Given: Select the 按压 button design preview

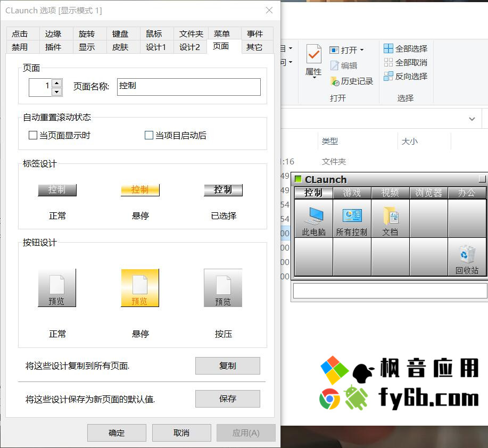Looking at the screenshot, I should [x=223, y=288].
